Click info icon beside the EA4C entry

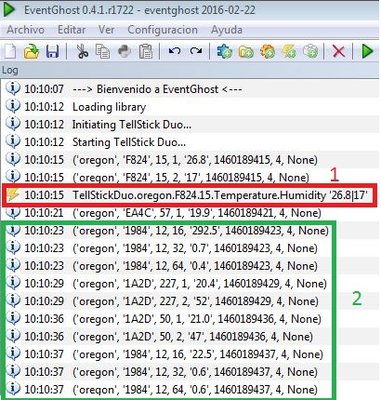point(13,213)
